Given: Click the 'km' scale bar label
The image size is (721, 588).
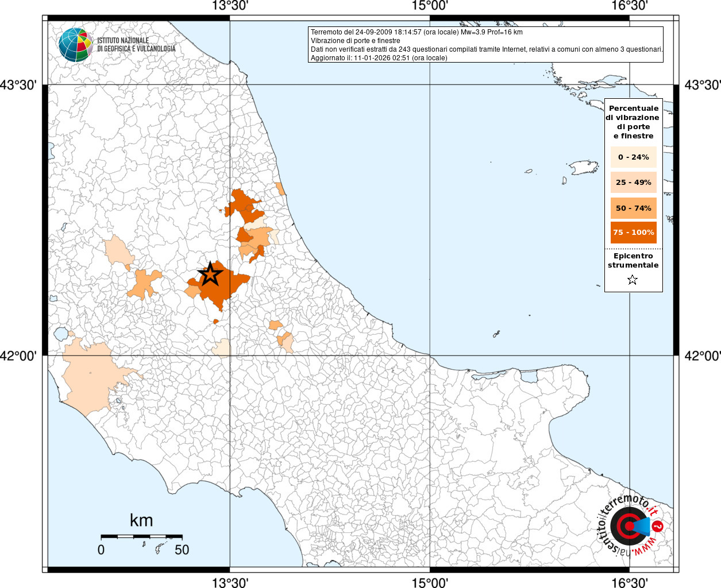Looking at the screenshot, I should click(141, 520).
